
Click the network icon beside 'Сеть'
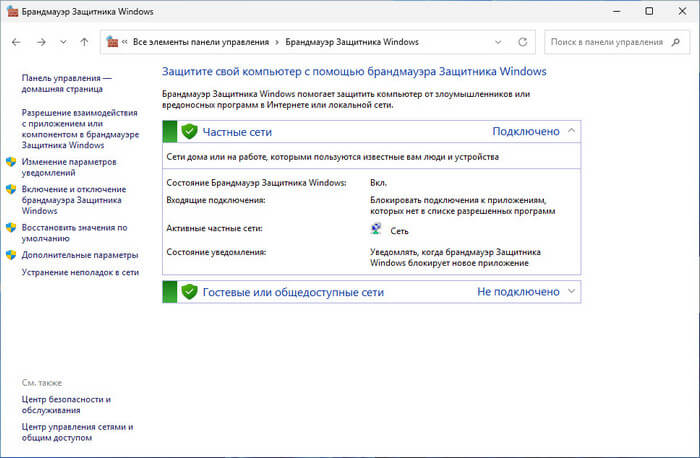pos(376,229)
